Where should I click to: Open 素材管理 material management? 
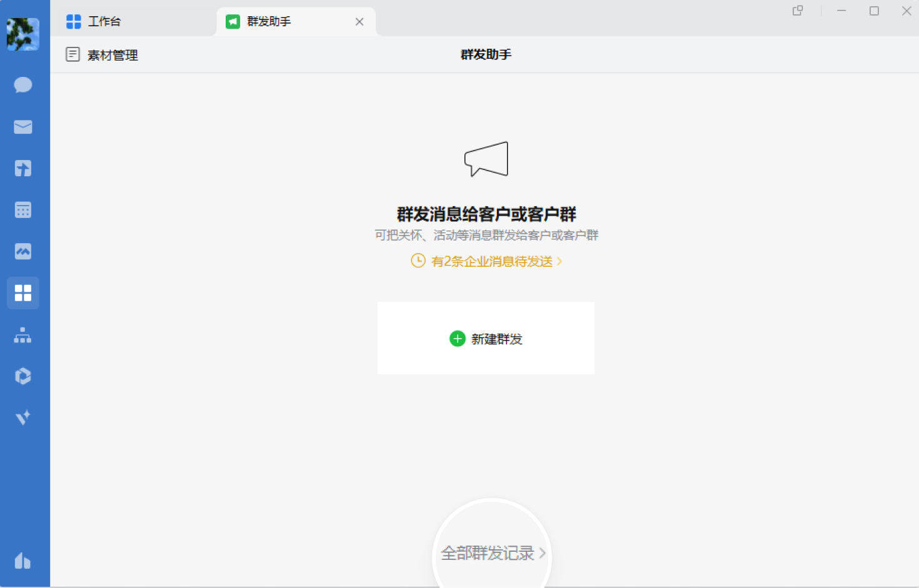[102, 55]
